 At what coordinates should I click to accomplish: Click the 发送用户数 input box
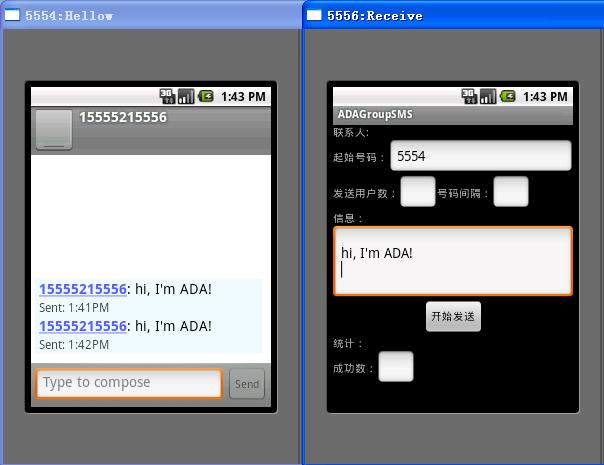(418, 191)
